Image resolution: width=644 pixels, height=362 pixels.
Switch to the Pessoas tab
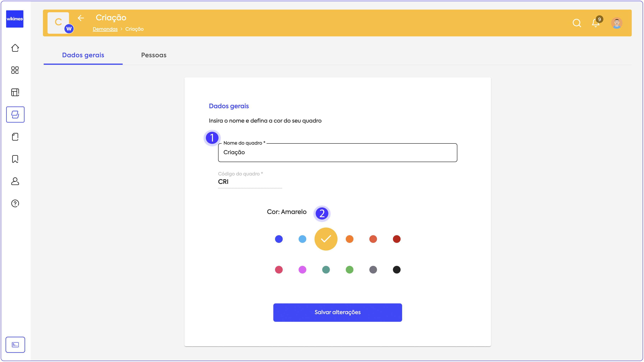coord(154,55)
